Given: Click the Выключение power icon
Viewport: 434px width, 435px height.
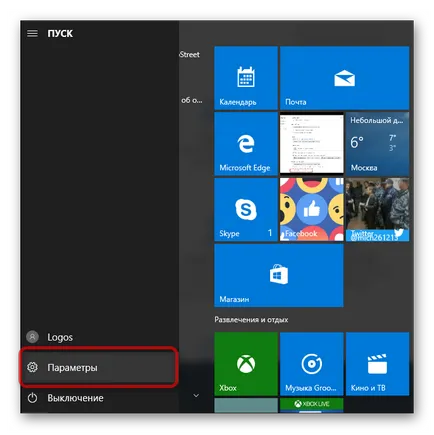Looking at the screenshot, I should (x=32, y=398).
